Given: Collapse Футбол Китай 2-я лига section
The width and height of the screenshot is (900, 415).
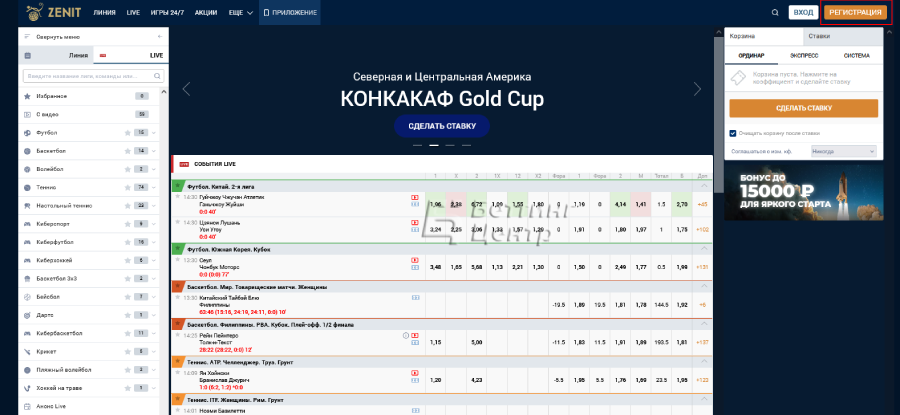Looking at the screenshot, I should click(703, 187).
